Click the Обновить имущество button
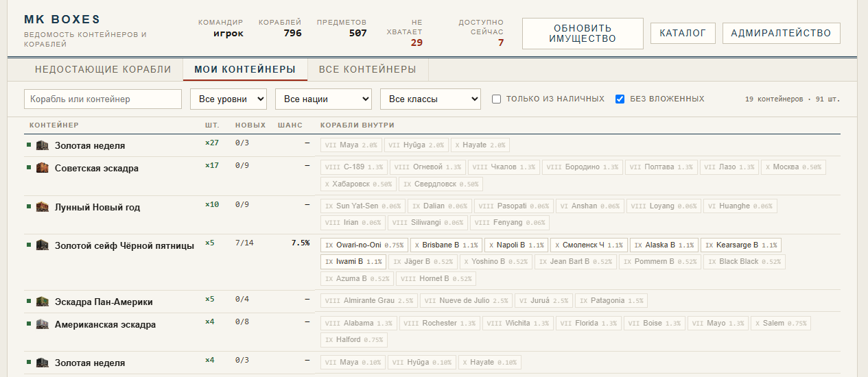This screenshot has width=868, height=377. [x=583, y=34]
